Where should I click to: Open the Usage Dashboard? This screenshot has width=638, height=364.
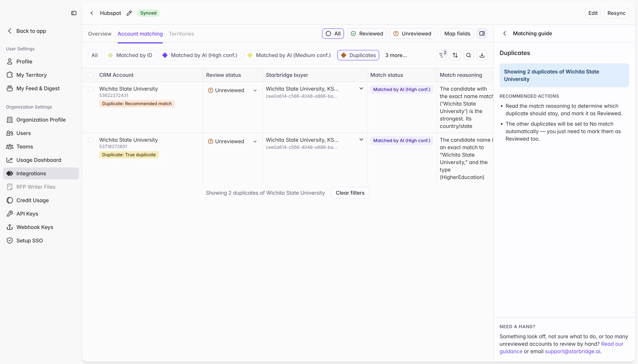pyautogui.click(x=41, y=160)
